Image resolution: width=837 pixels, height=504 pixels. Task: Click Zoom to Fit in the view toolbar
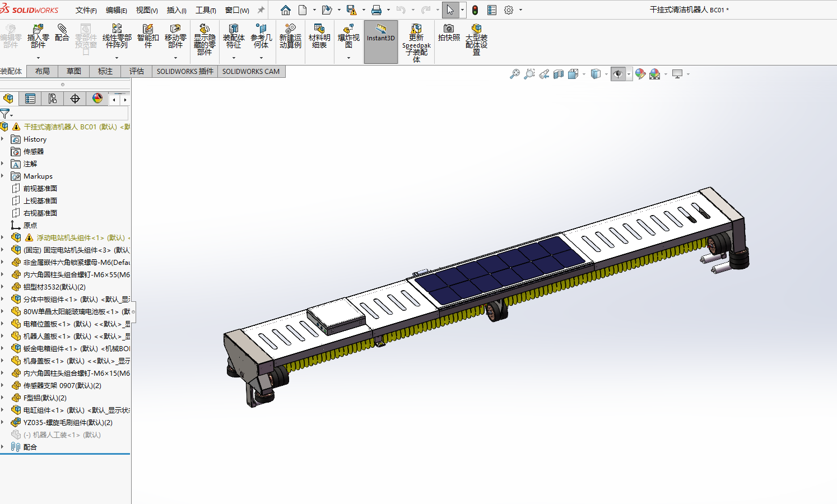click(x=514, y=74)
